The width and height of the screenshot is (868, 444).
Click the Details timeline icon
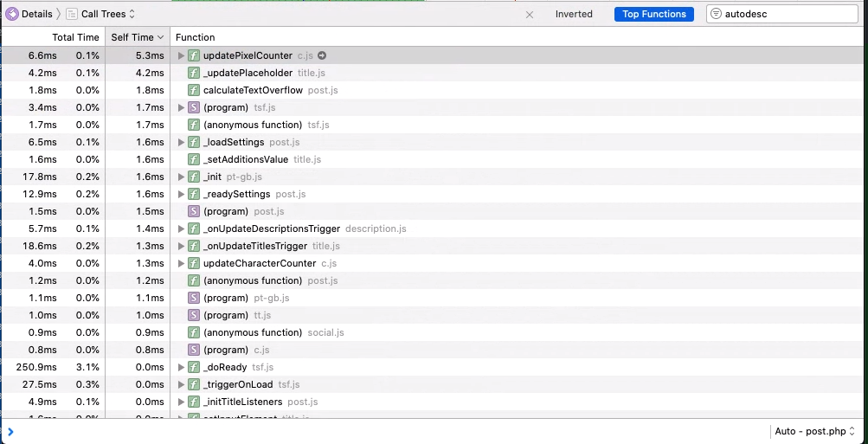[11, 14]
